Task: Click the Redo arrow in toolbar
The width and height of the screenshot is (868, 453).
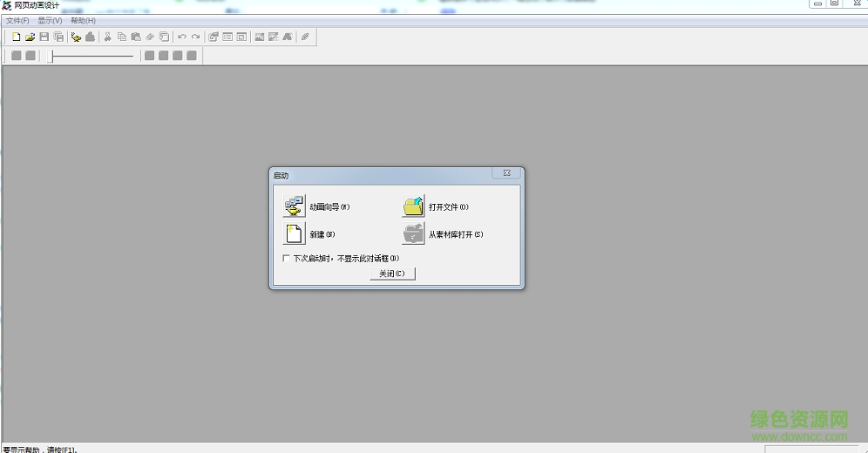Action: tap(196, 37)
